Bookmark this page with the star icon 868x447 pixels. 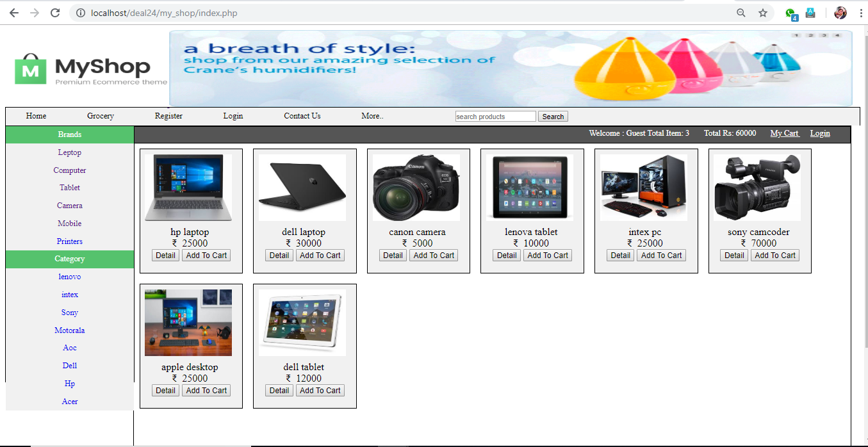coord(763,13)
